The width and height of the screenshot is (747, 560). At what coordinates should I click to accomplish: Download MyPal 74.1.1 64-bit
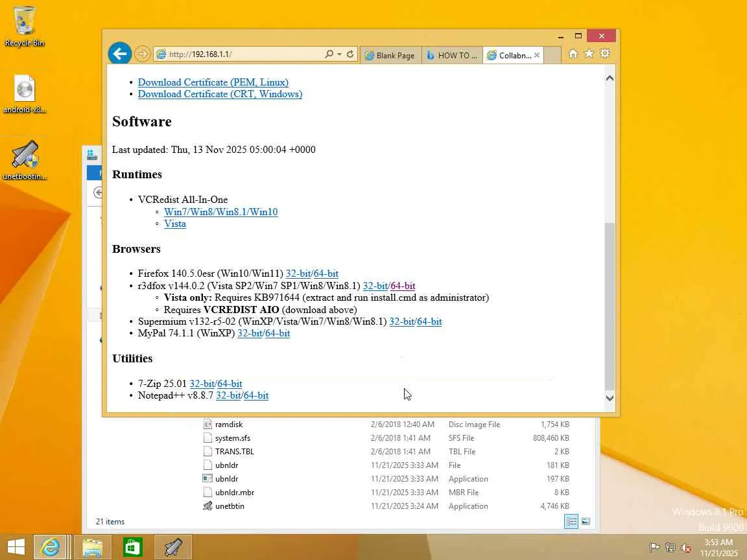278,333
